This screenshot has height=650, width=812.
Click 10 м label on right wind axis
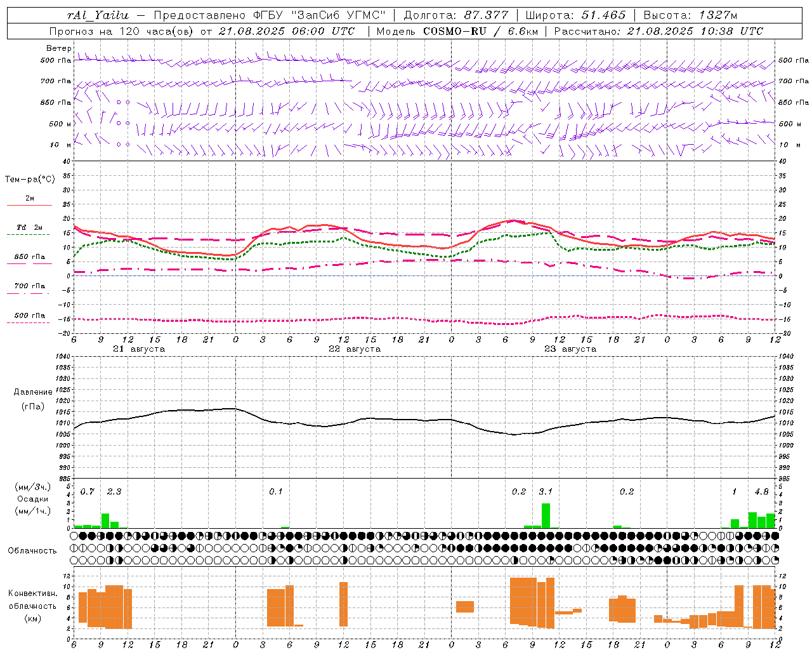(x=790, y=145)
